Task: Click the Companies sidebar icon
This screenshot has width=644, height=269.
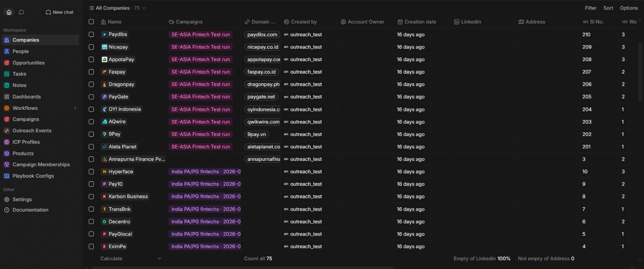Action: [x=6, y=40]
